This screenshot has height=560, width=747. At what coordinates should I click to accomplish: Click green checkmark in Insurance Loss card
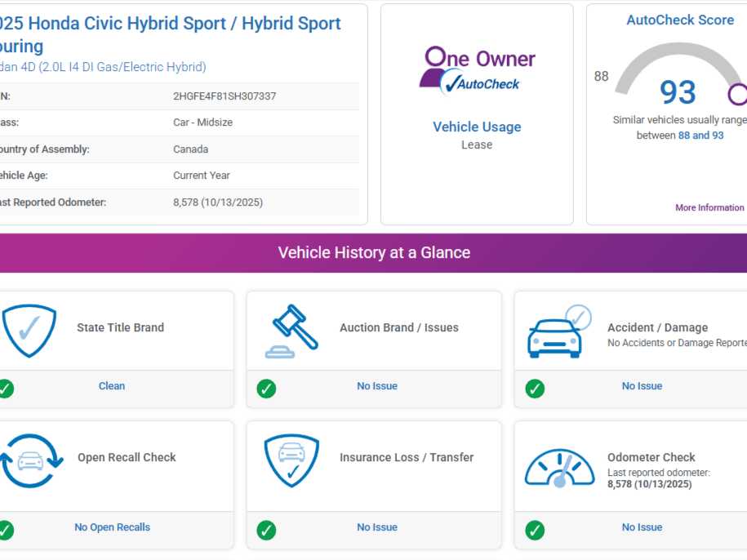tap(266, 530)
